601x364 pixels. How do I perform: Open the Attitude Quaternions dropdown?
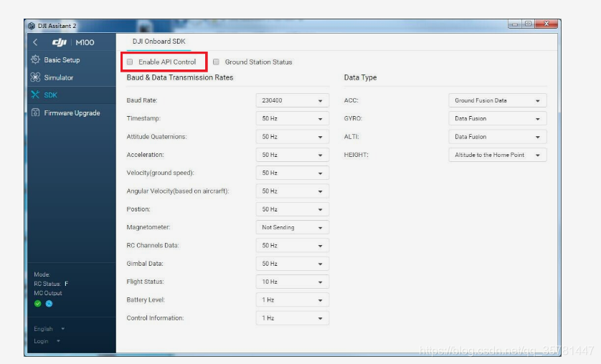(x=292, y=137)
